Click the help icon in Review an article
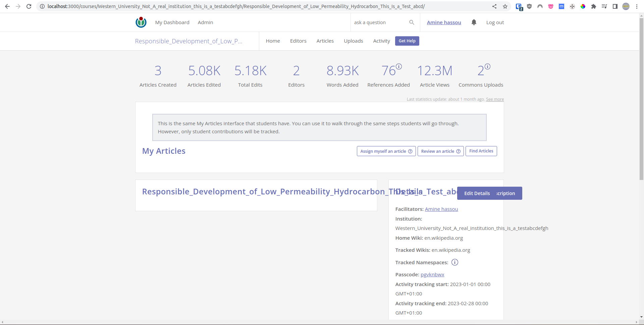Image resolution: width=644 pixels, height=325 pixels. click(x=459, y=151)
